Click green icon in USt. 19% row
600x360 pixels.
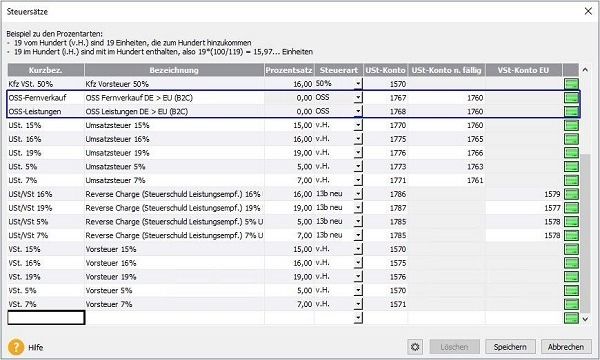(571, 153)
